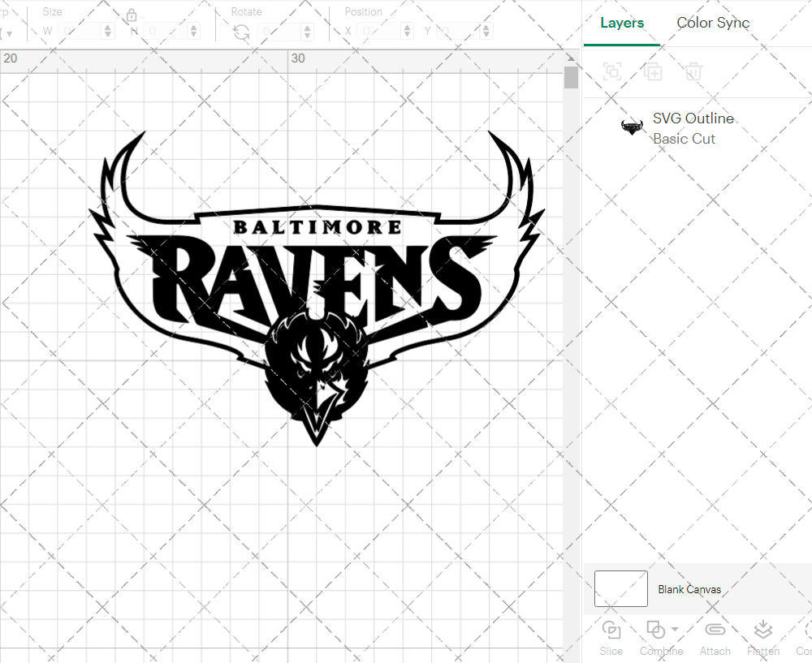This screenshot has height=663, width=812.
Task: Click the Blank Canvas label
Action: click(689, 589)
